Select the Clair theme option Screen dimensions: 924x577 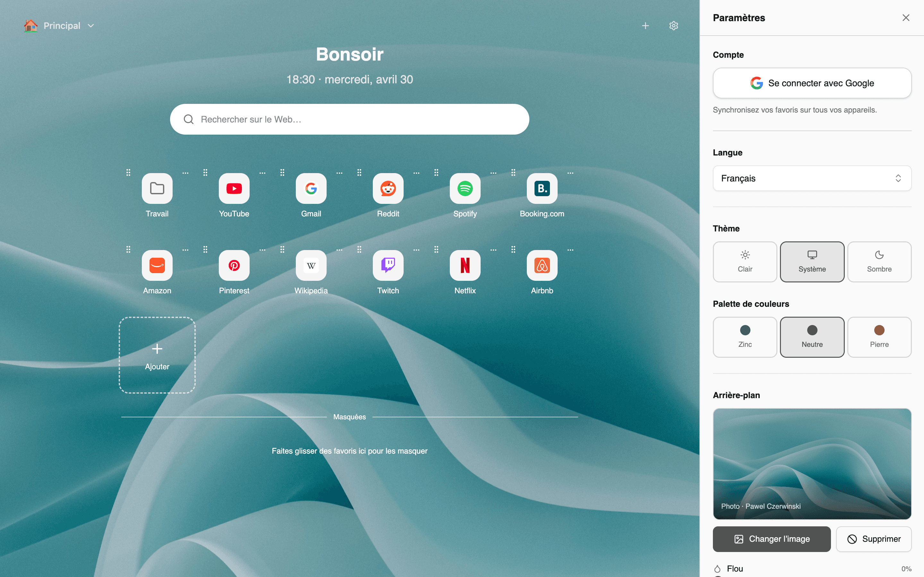click(745, 262)
